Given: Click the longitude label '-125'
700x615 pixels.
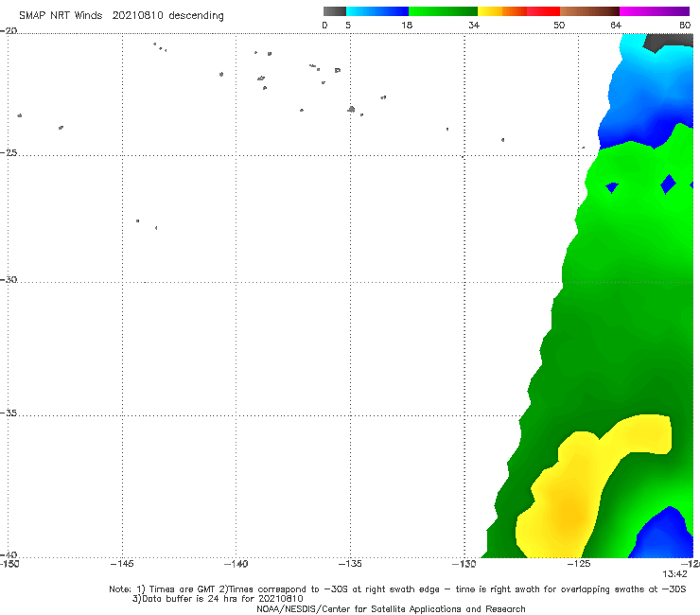Looking at the screenshot, I should tap(579, 564).
